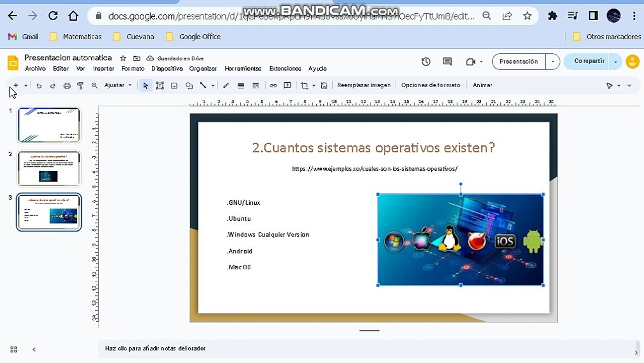This screenshot has height=363, width=644.
Task: Click the insert image icon
Action: tap(174, 86)
